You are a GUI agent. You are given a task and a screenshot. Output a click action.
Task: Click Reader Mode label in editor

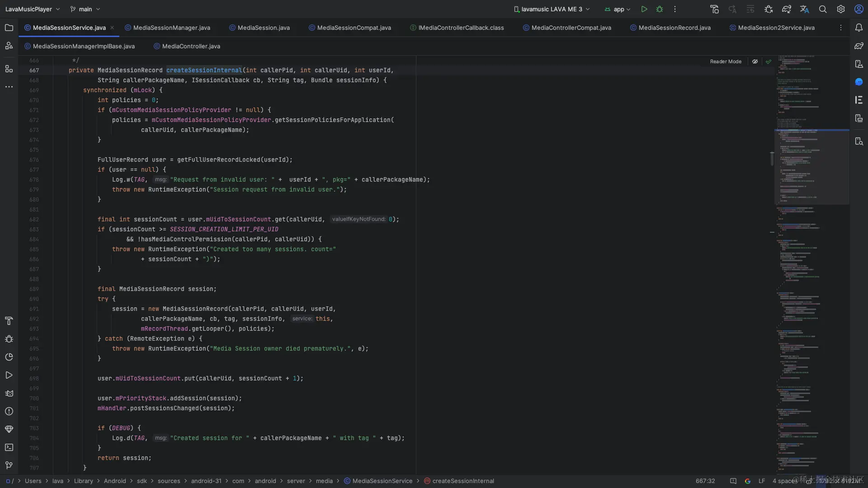pyautogui.click(x=725, y=61)
